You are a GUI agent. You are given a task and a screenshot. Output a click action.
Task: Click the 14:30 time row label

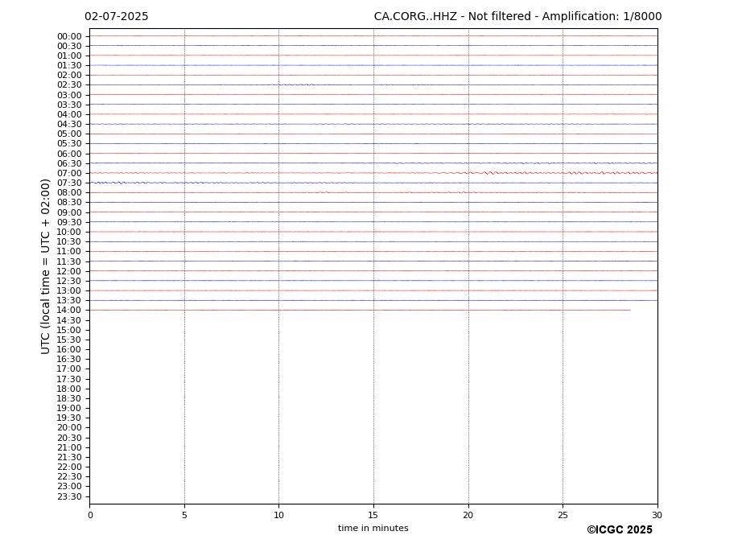[69, 320]
